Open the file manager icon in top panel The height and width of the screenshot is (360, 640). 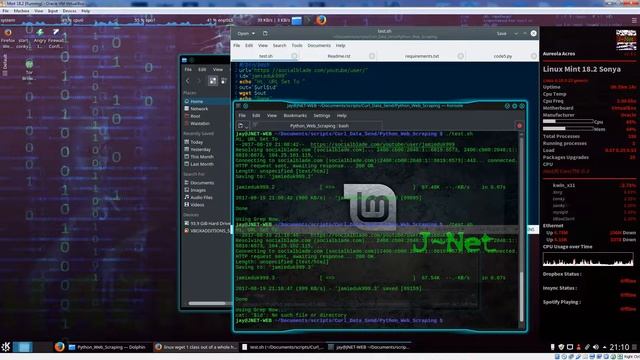tap(297, 20)
